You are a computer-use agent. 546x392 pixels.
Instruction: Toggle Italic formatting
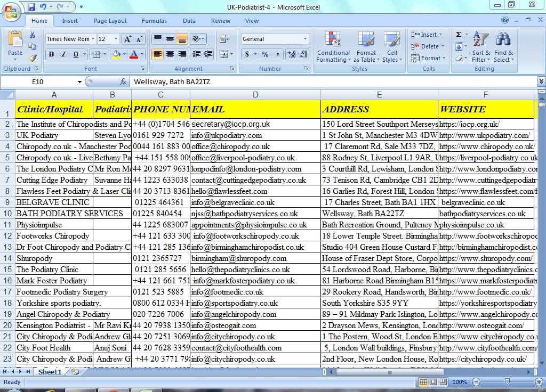(x=63, y=54)
